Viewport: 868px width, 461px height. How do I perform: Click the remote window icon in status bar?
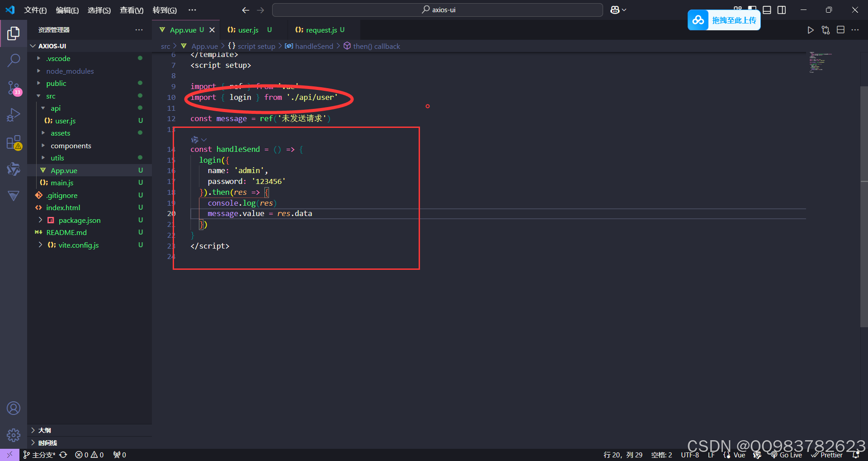click(9, 455)
